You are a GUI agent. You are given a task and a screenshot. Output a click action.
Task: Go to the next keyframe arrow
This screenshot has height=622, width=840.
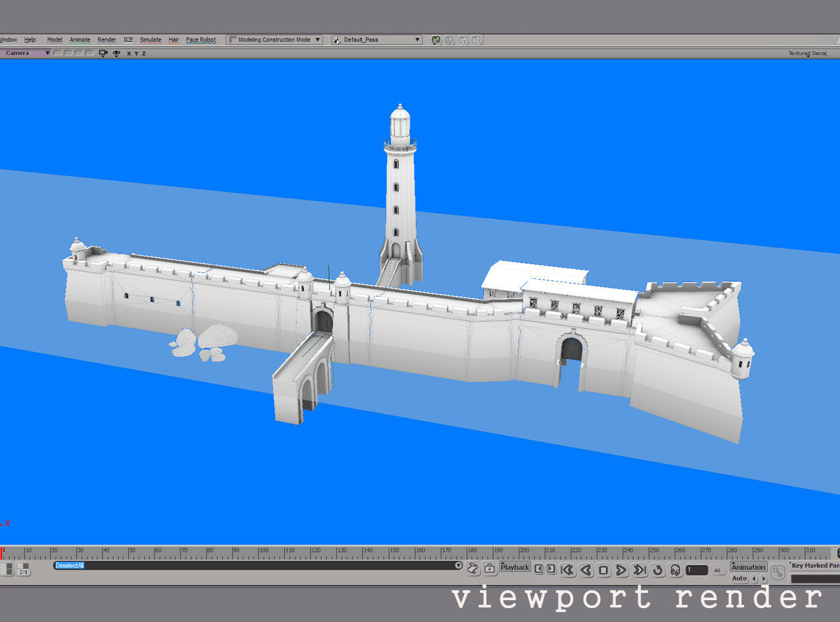click(764, 579)
